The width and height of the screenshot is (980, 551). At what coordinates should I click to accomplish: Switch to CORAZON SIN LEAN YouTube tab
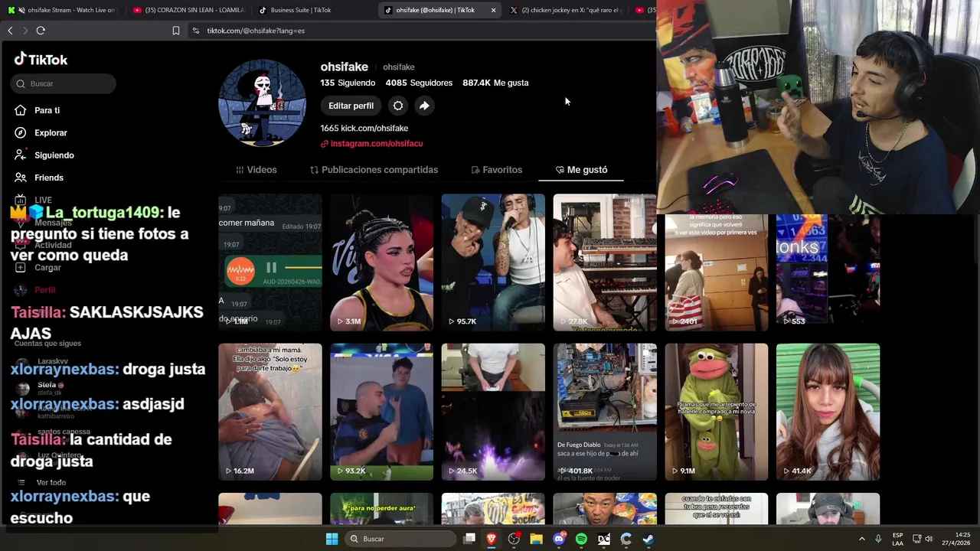click(x=188, y=10)
